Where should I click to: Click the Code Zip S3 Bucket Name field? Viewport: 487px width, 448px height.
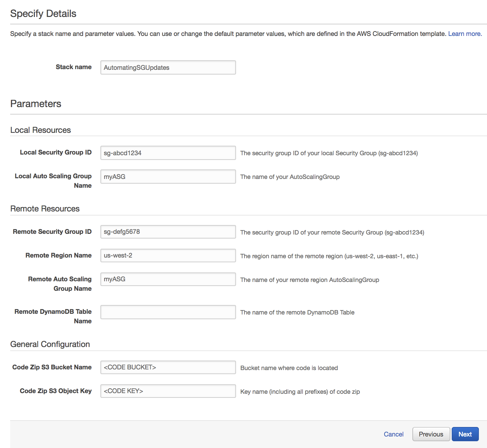(168, 367)
